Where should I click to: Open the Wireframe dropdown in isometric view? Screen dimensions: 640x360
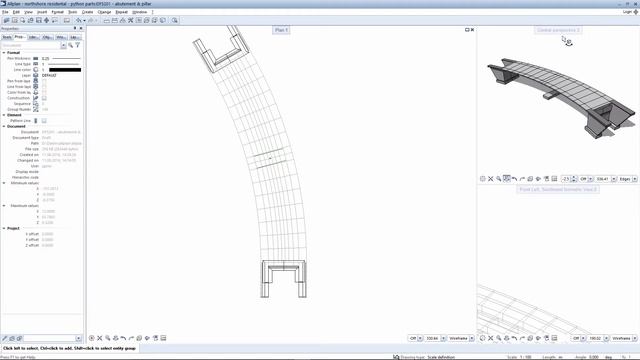point(635,338)
